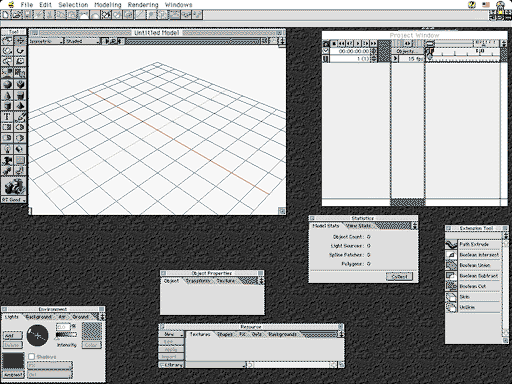Screen dimensions: 512x384
Task: Select the Polygon tool
Action: point(20,138)
